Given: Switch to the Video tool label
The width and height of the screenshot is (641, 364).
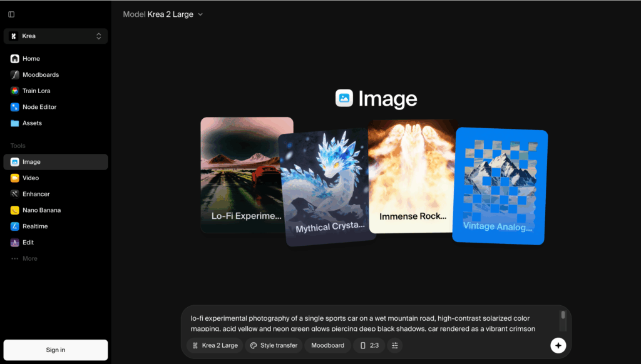Looking at the screenshot, I should [x=31, y=178].
